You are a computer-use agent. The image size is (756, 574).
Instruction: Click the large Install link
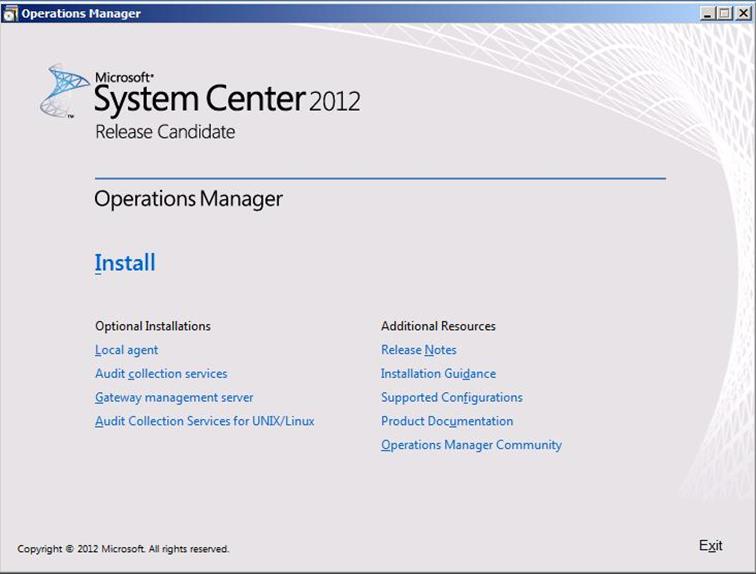click(x=125, y=263)
